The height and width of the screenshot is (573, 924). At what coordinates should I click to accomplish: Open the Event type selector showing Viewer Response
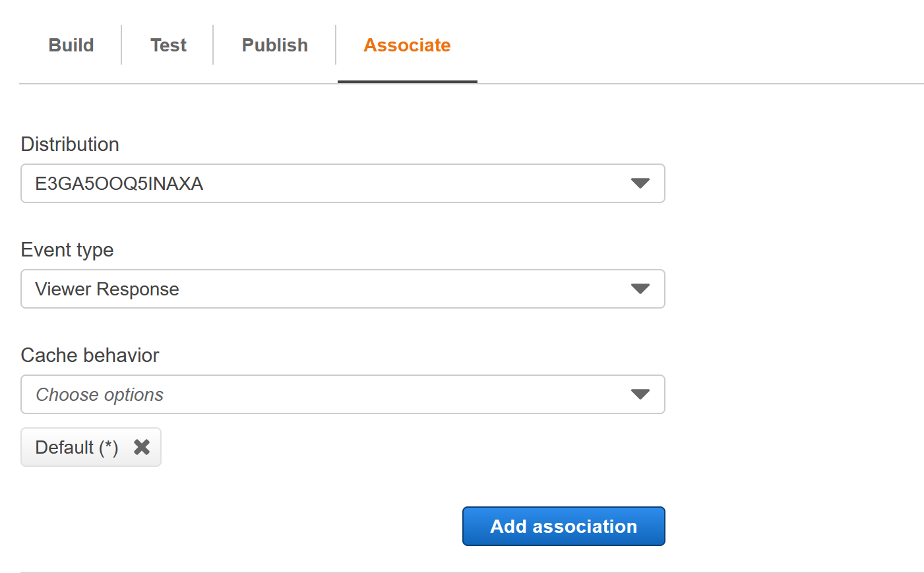click(x=342, y=289)
